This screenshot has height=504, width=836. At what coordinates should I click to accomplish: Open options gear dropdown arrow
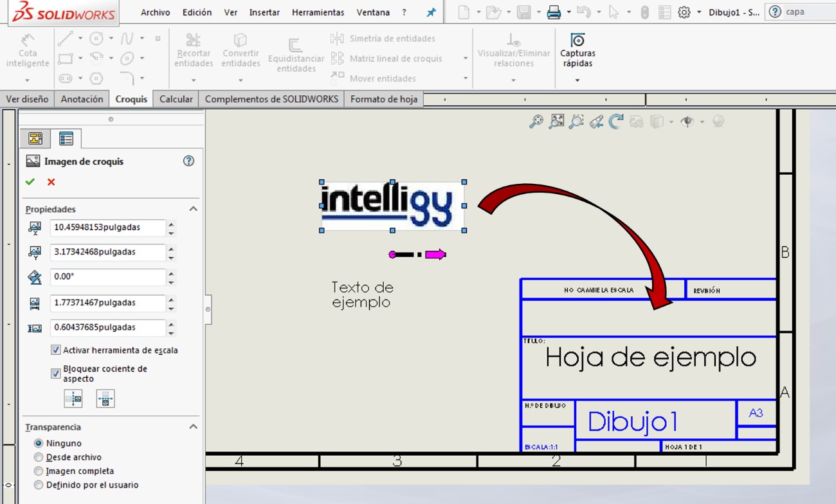click(x=699, y=12)
